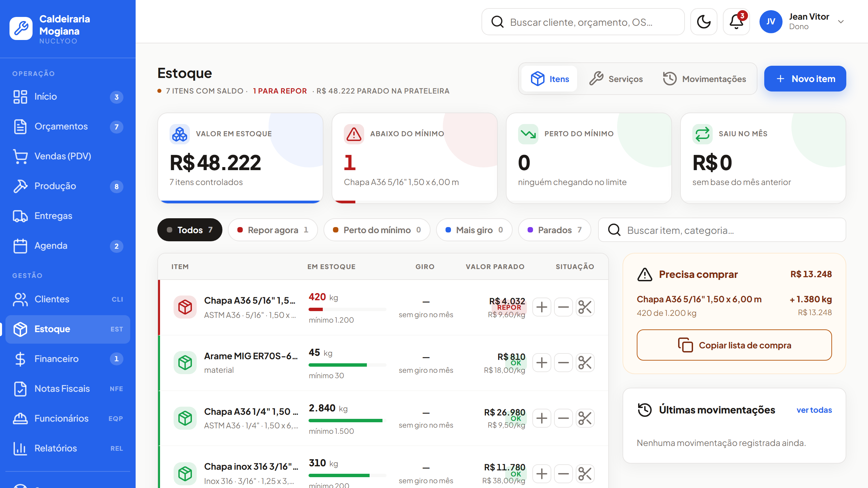Open Funcionários icon in sidebar
This screenshot has height=488, width=868.
point(20,419)
